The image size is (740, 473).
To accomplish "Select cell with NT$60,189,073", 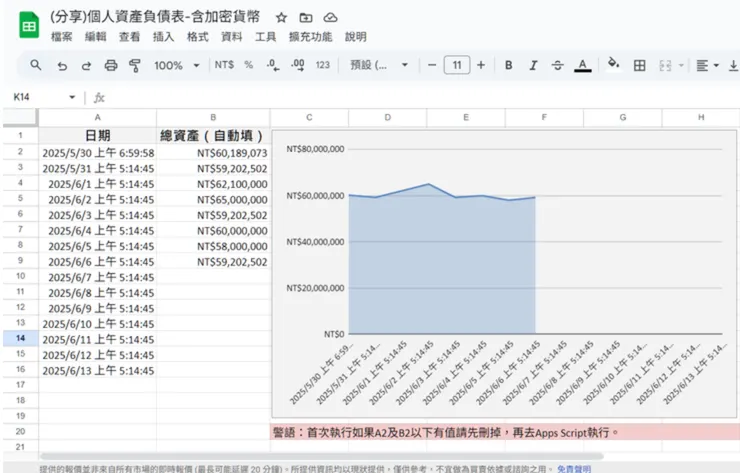I will coord(213,153).
